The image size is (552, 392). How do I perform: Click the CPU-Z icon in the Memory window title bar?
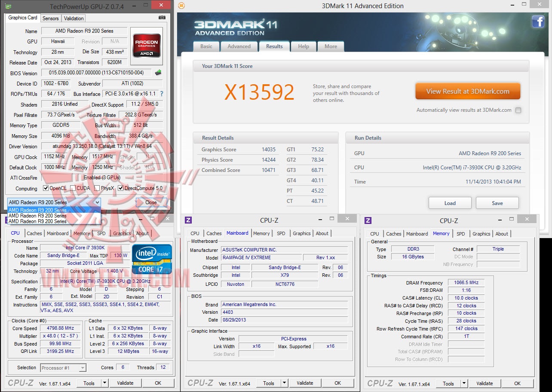368,220
